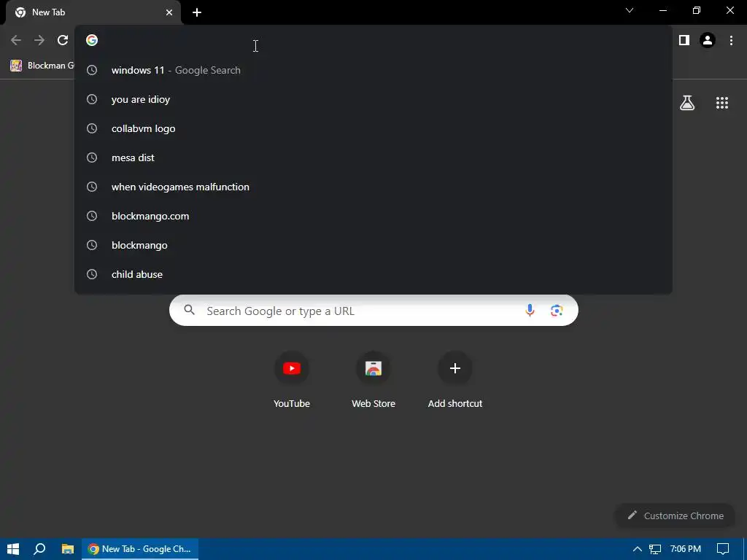747x560 pixels.
Task: Click into the 'Search Google or type a URL' box
Action: tap(373, 311)
